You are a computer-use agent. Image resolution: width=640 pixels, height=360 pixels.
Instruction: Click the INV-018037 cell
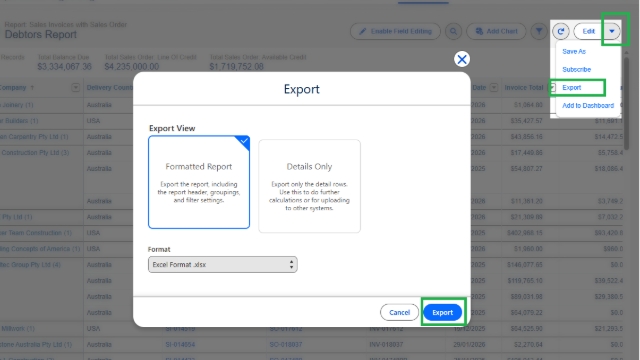click(x=386, y=344)
